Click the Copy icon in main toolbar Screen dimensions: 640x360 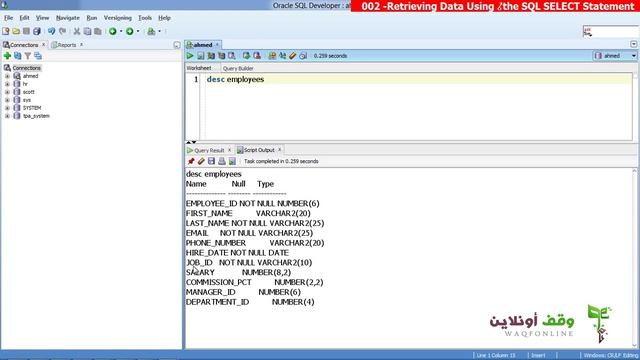(87, 31)
